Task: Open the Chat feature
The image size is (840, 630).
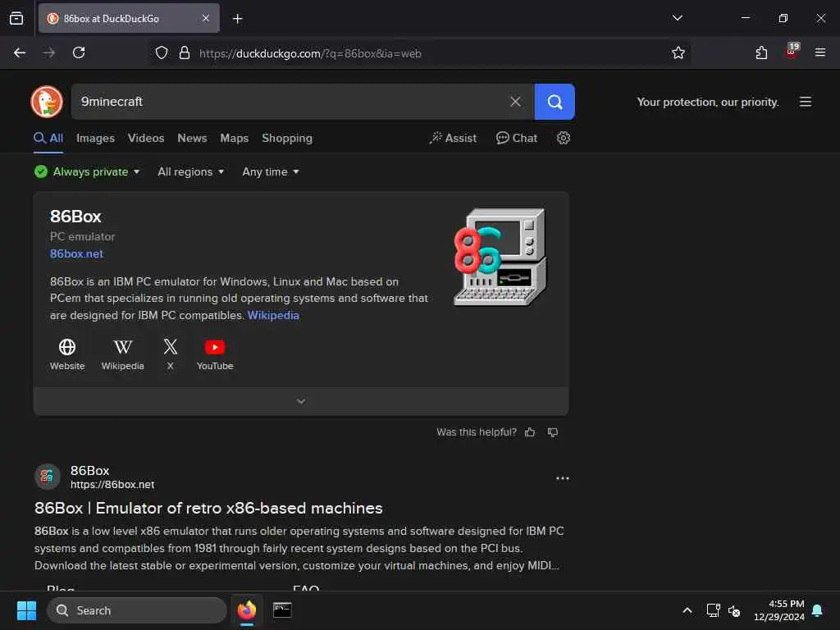Action: pyautogui.click(x=517, y=138)
